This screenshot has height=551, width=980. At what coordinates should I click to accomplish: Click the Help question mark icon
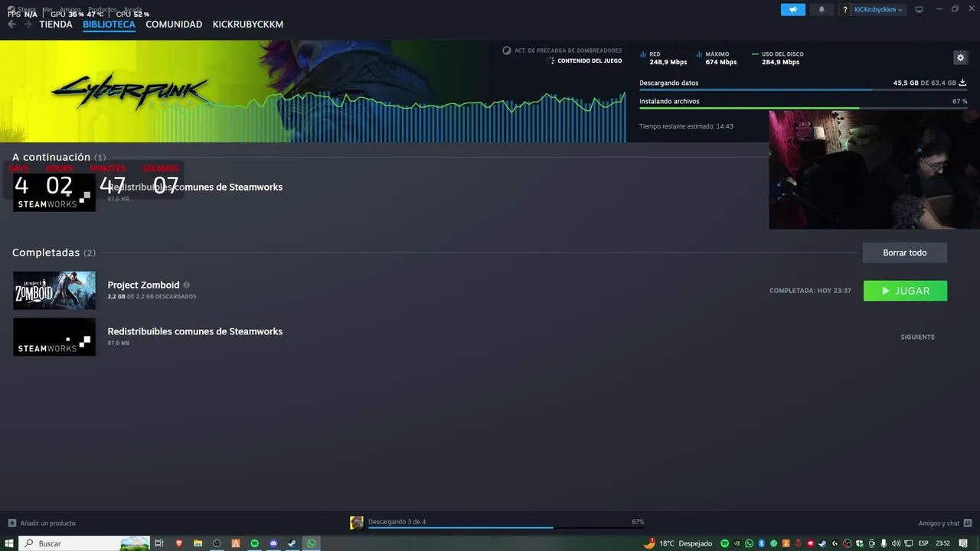845,9
